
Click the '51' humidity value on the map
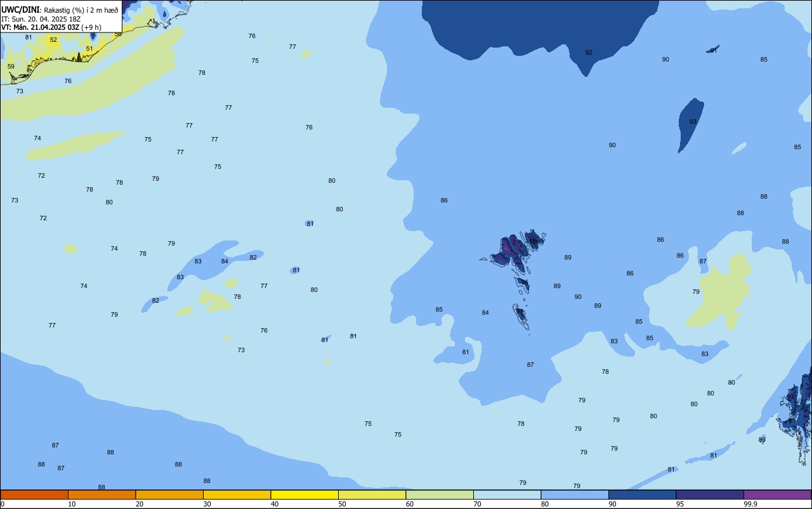[x=89, y=49]
